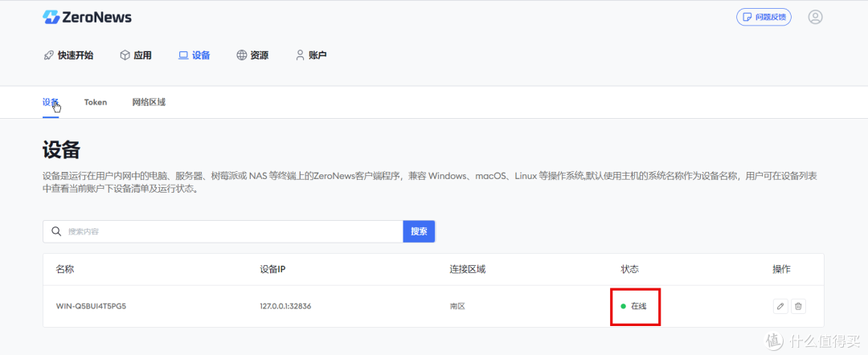This screenshot has width=868, height=359.
Task: Click the 操作 column header
Action: coord(782,269)
